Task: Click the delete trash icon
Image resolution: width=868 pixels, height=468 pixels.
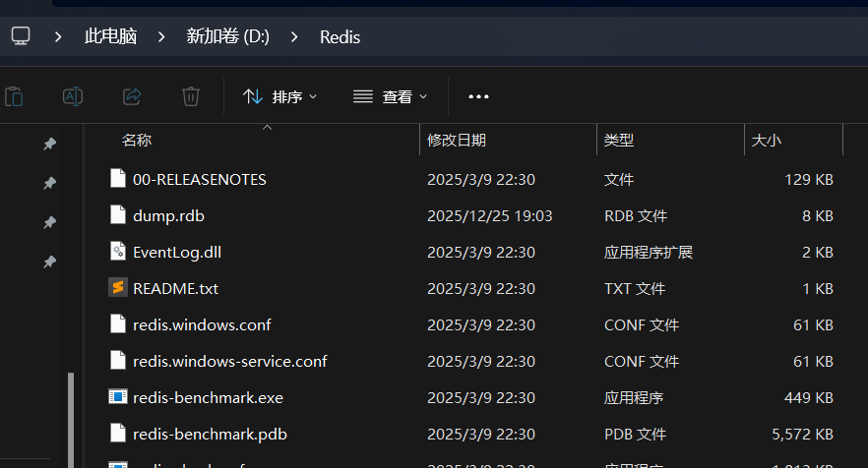Action: click(x=191, y=96)
